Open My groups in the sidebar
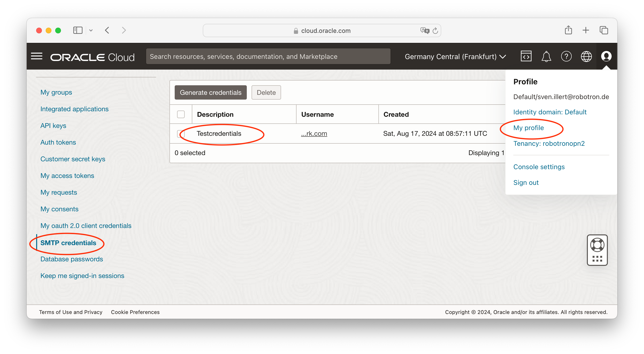Viewport: 644px width, 354px height. coord(56,92)
